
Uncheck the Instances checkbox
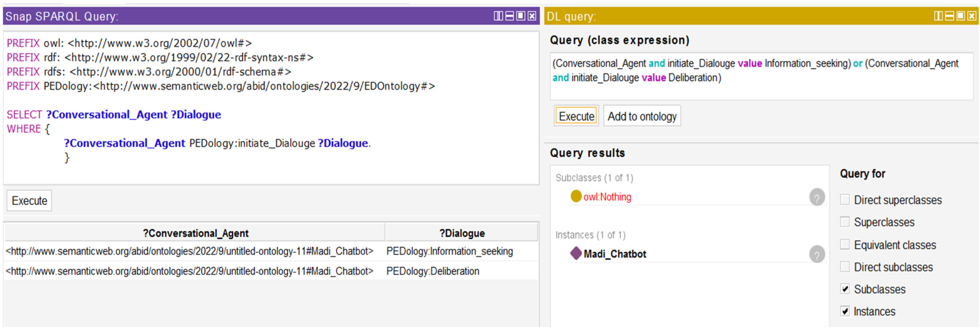coord(845,311)
